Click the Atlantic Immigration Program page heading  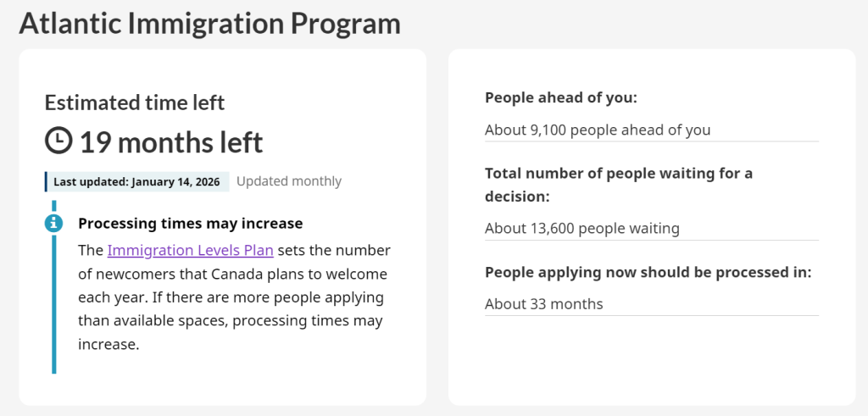tap(209, 24)
